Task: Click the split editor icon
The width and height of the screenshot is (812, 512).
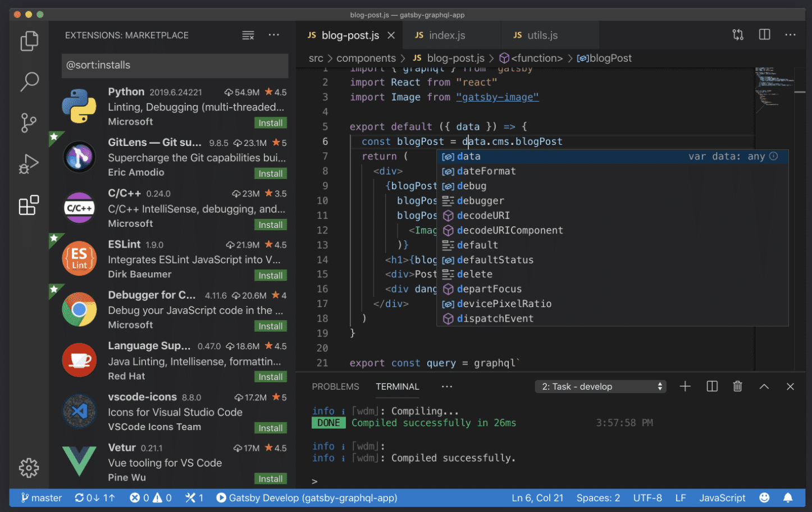Action: click(x=764, y=35)
